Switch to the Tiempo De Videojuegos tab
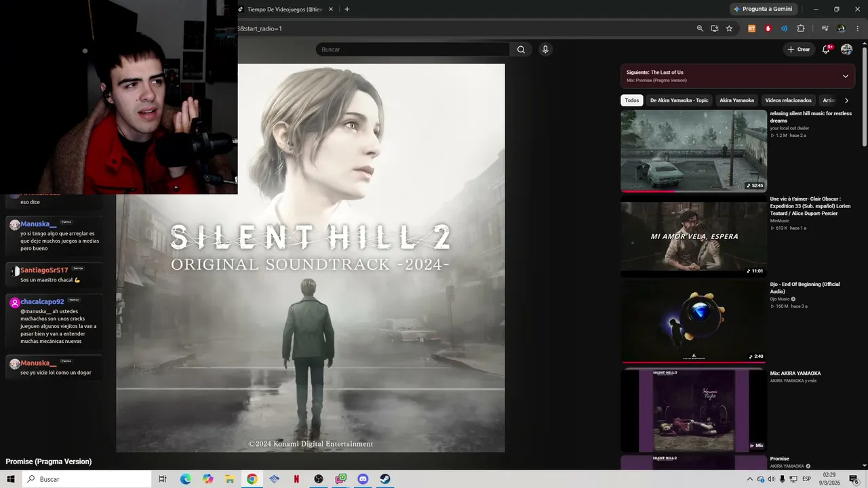The image size is (868, 488). 284,9
